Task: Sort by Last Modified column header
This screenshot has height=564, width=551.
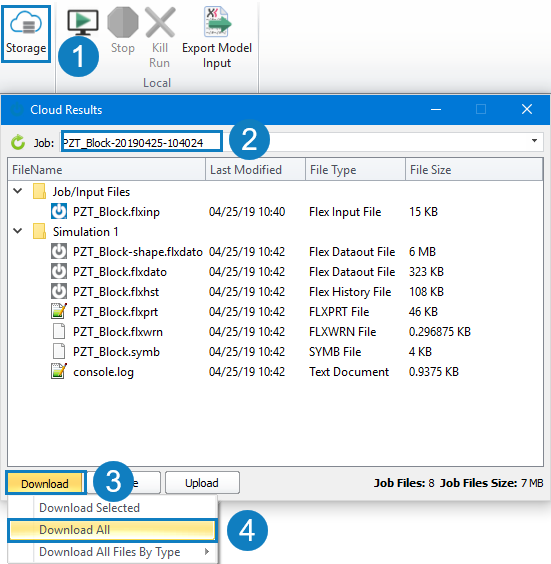Action: pos(255,169)
